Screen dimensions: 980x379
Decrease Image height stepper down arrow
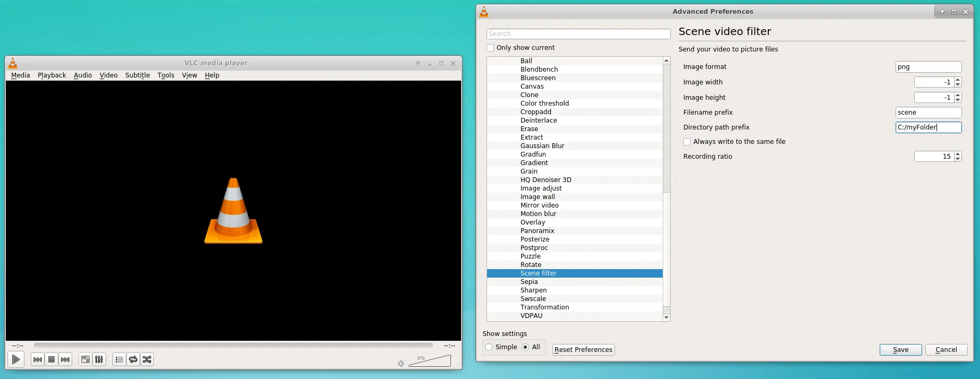(958, 100)
